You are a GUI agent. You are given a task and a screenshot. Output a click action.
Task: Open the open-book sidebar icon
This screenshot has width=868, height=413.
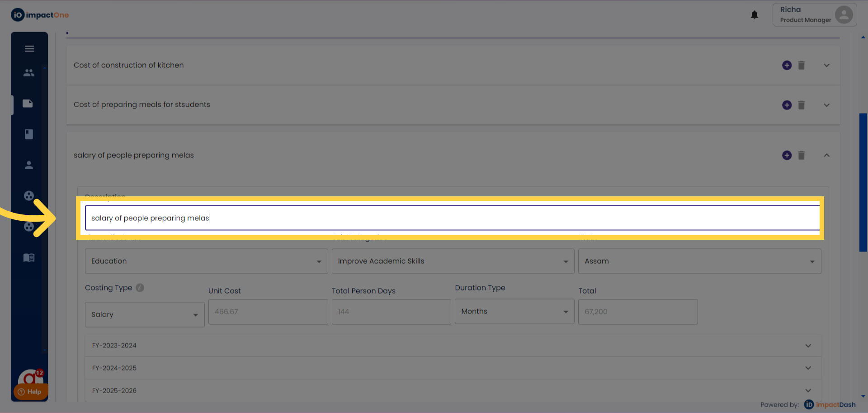(29, 258)
